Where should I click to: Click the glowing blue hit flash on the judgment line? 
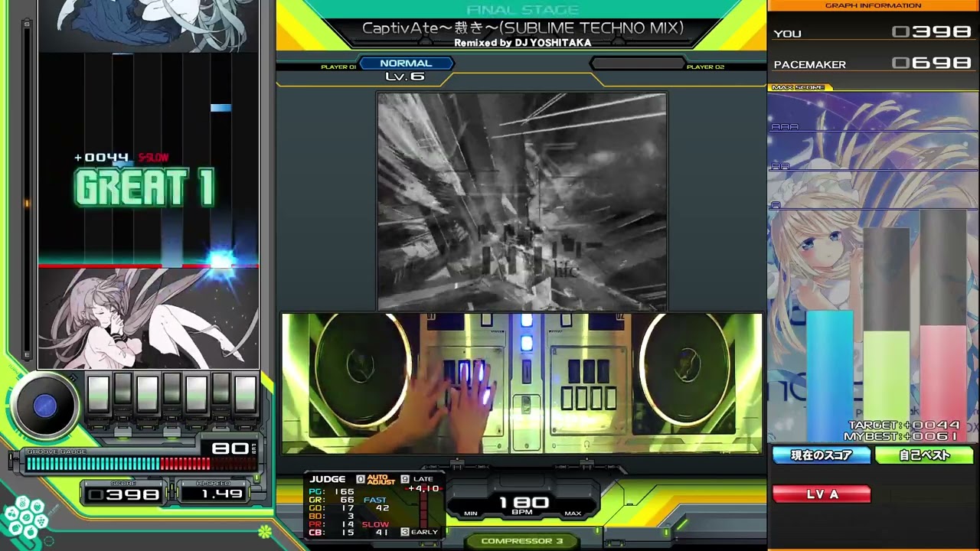point(220,262)
